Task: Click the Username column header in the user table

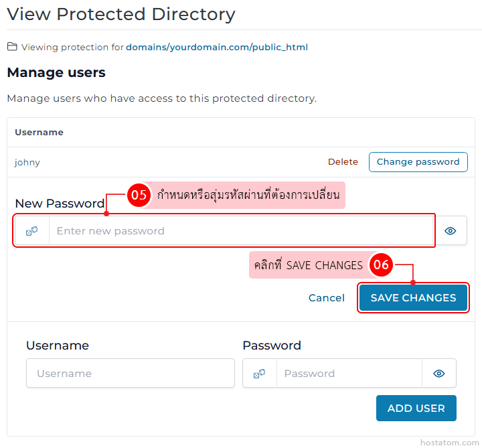Action: click(x=39, y=133)
